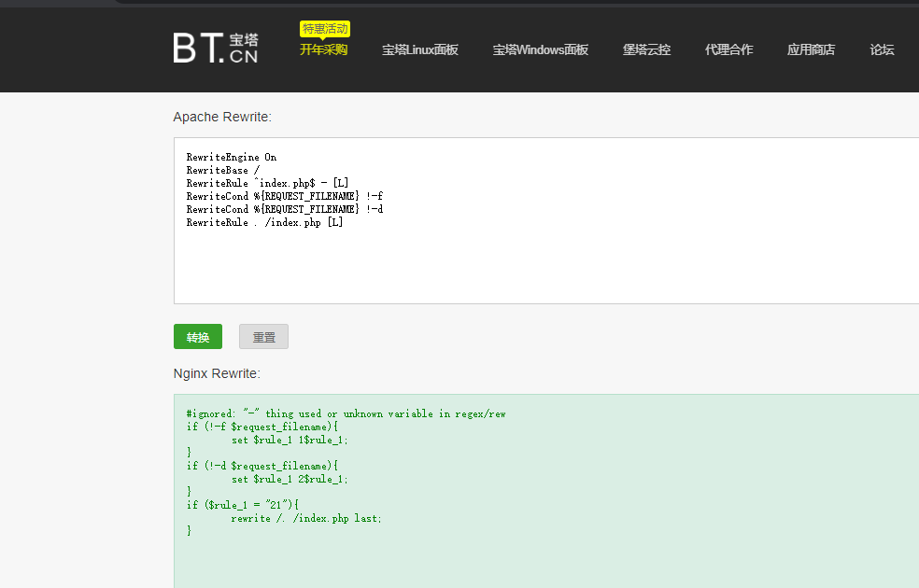Place cursor on "RewriteEngine On" line
This screenshot has width=919, height=588.
point(232,157)
